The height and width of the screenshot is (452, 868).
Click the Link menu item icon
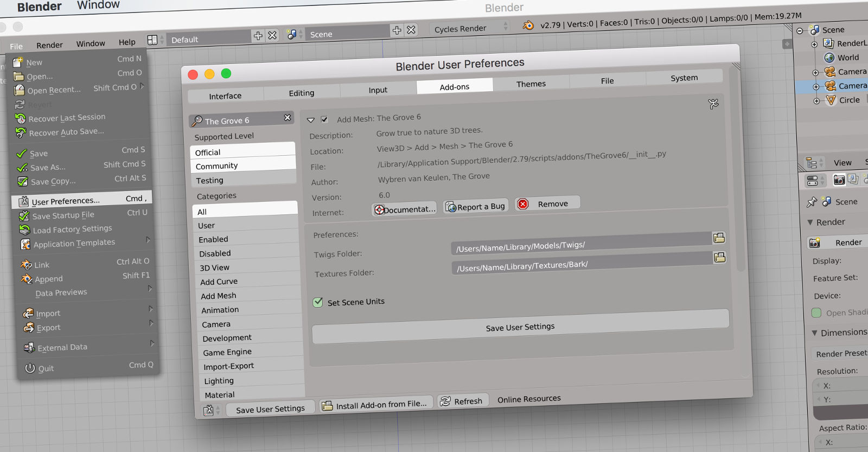(26, 265)
